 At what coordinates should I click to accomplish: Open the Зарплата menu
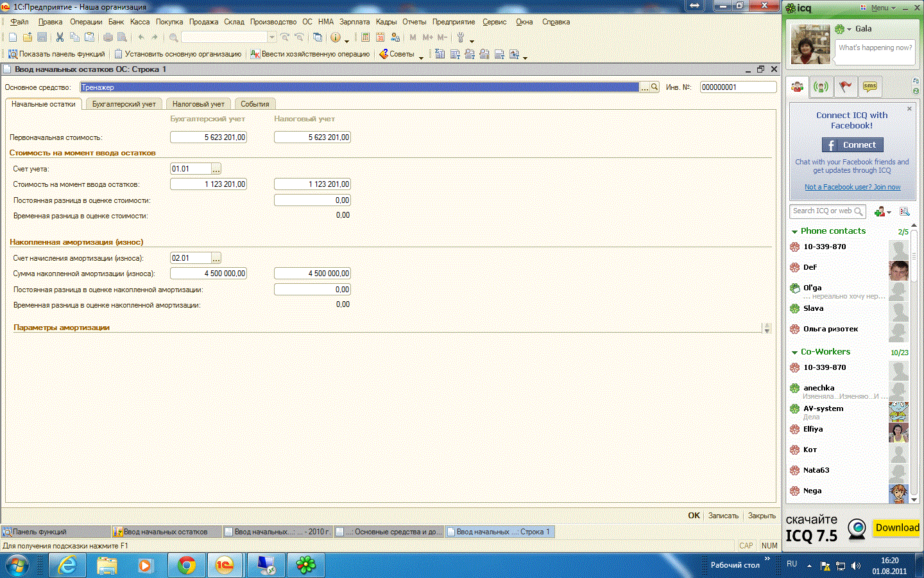click(354, 22)
